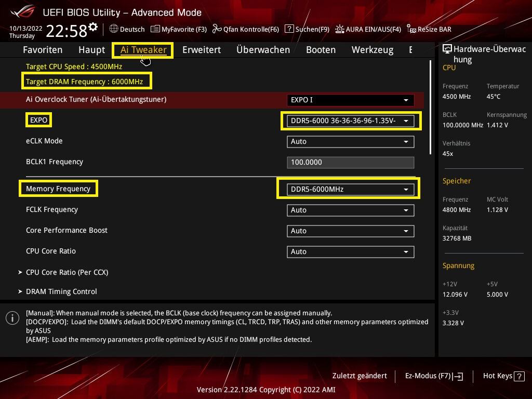The height and width of the screenshot is (399, 532).
Task: Open FCLK Frequency dropdown
Action: tap(351, 210)
